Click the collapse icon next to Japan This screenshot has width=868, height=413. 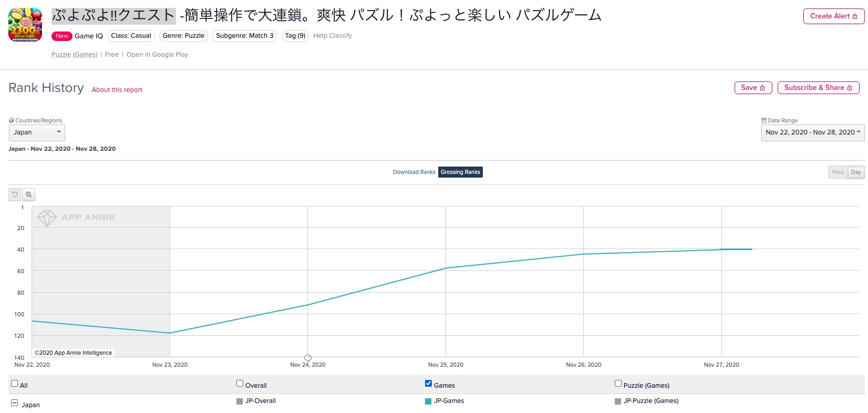pyautogui.click(x=15, y=403)
